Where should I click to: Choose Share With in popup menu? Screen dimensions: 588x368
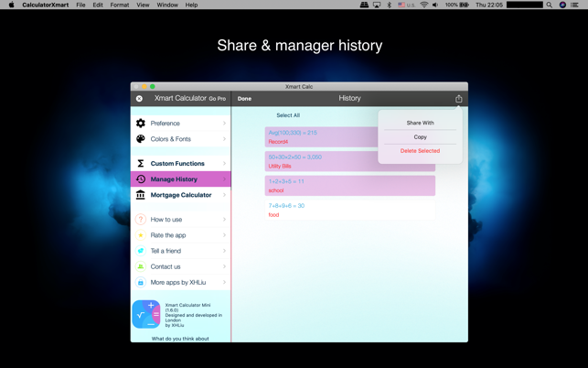point(420,123)
